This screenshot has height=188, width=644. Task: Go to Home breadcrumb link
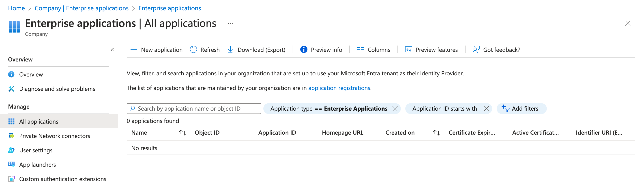tap(16, 8)
